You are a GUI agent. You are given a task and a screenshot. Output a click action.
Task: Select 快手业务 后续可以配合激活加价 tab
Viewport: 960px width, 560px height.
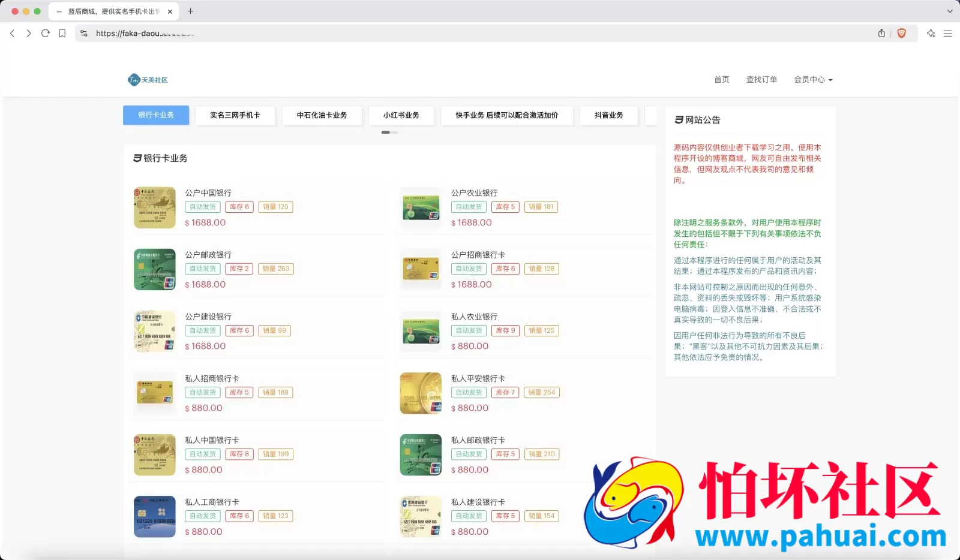click(x=506, y=115)
